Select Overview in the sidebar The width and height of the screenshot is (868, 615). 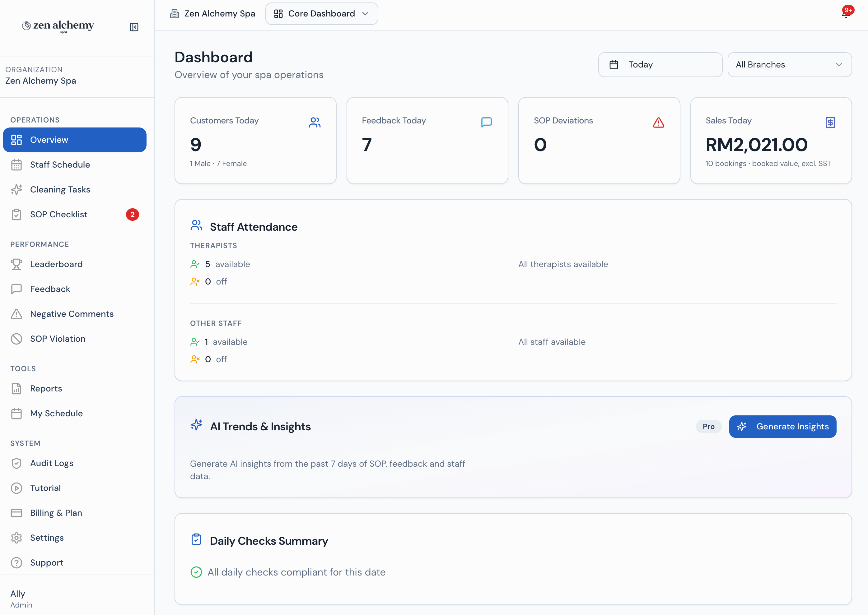coord(75,140)
